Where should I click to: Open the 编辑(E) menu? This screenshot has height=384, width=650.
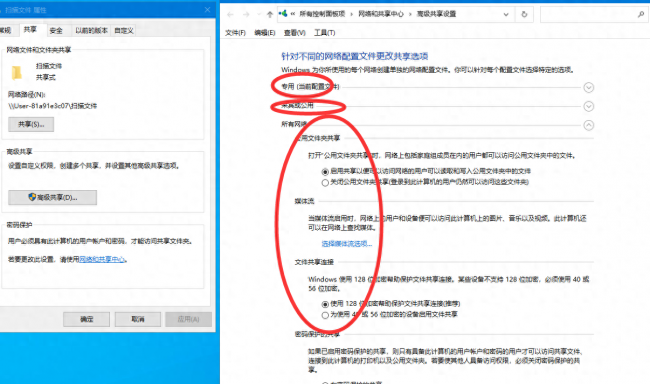point(264,33)
